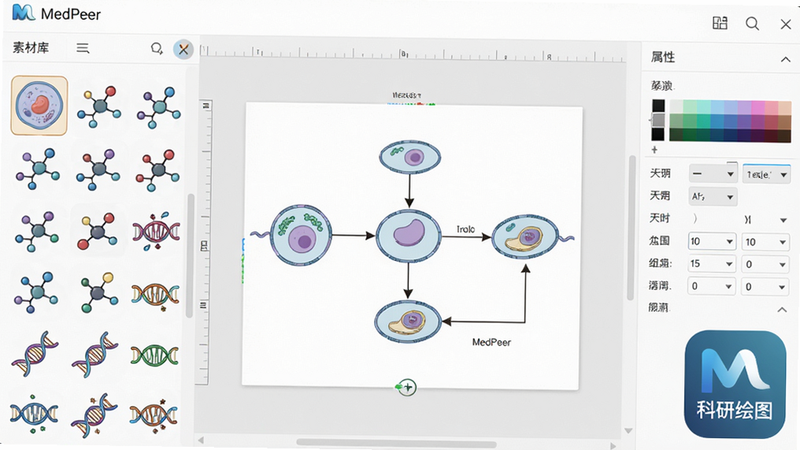Viewport: 800px width, 450px height.
Task: Open the 1exle dropdown
Action: tap(766, 174)
